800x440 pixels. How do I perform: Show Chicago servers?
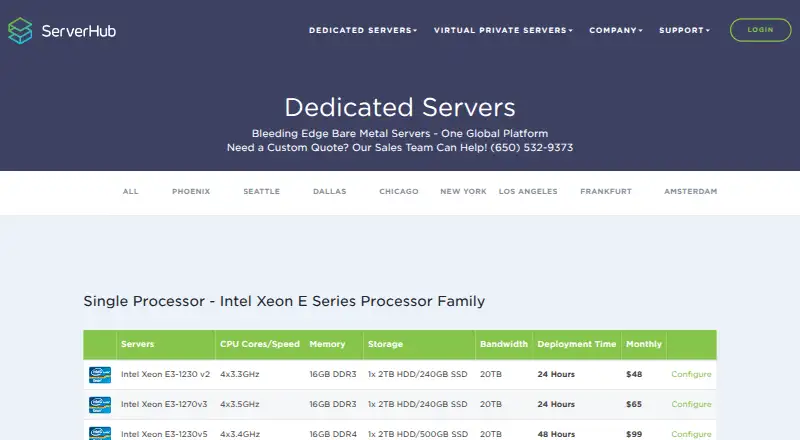(398, 191)
